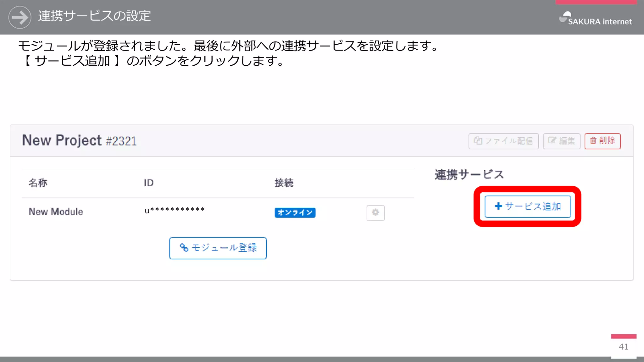Click the 編集 edit button

tap(562, 141)
